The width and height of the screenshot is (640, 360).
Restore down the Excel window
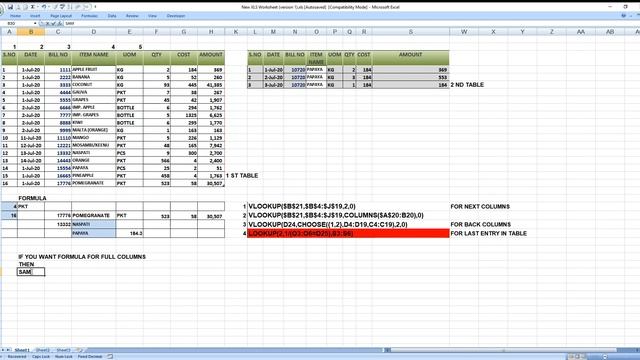tap(625, 7)
